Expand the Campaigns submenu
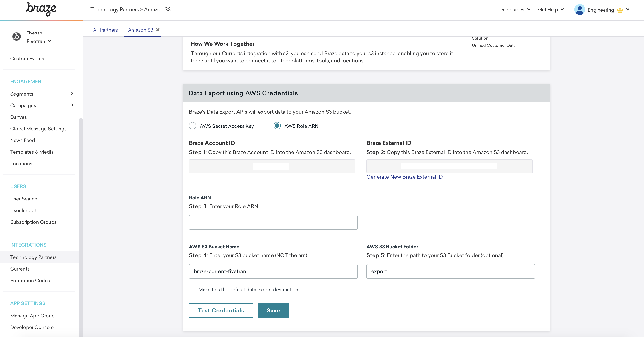 (x=72, y=105)
